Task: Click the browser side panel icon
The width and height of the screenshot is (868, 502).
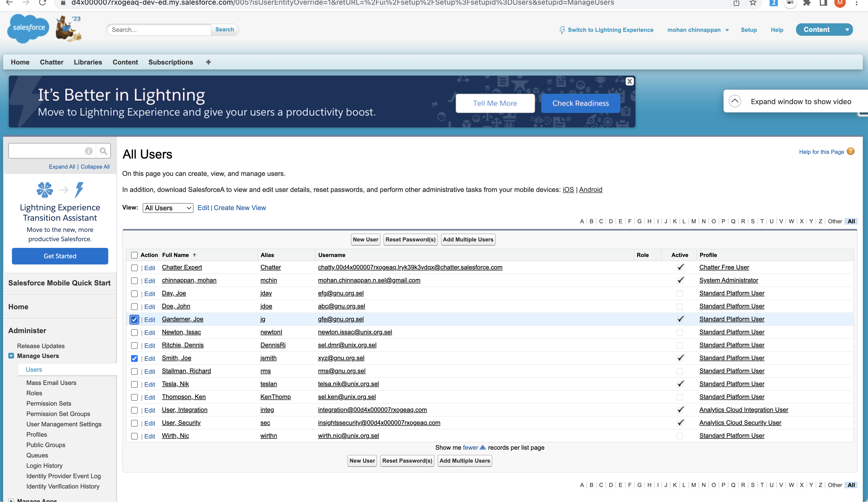Action: point(823,3)
